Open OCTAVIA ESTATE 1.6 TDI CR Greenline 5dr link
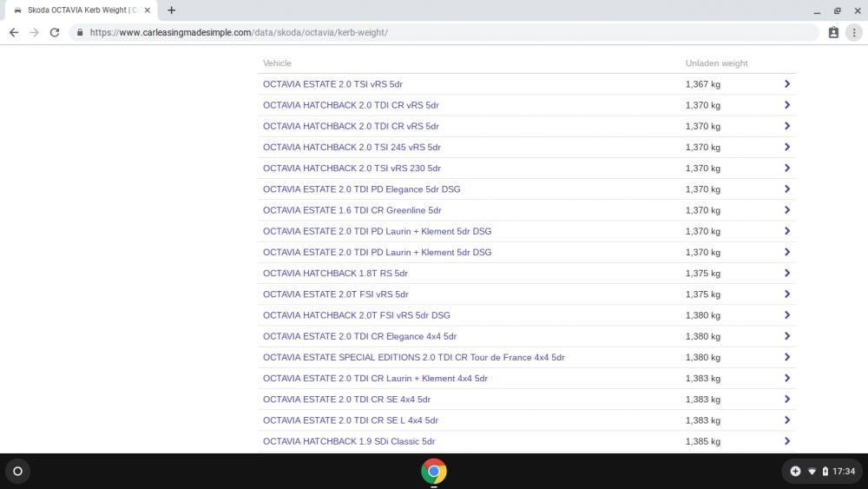This screenshot has height=489, width=868. coord(352,210)
